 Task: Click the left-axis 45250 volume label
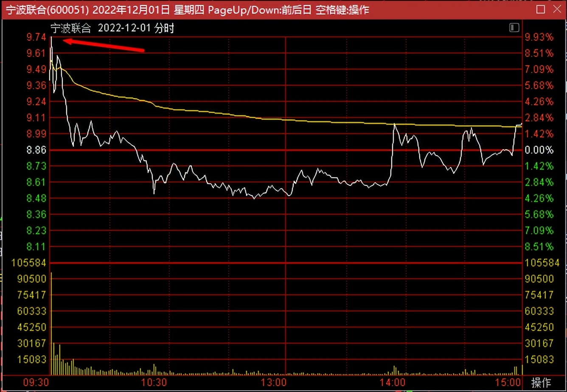31,327
